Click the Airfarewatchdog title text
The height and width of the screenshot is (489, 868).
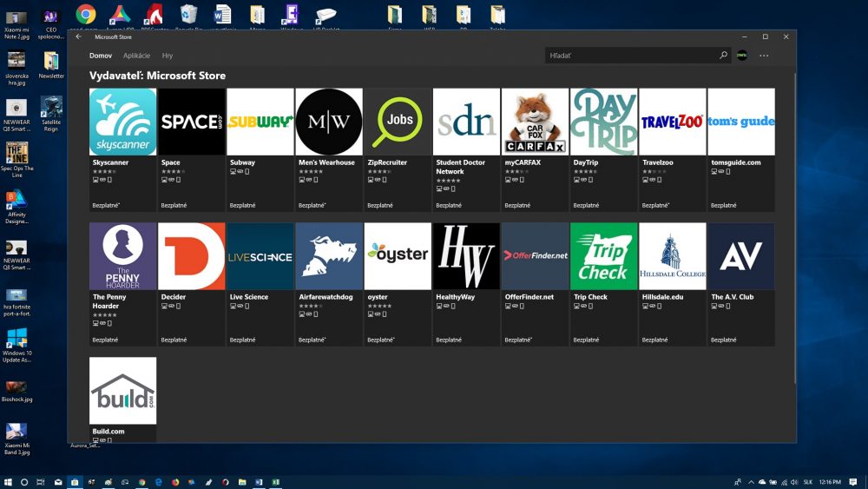click(325, 297)
